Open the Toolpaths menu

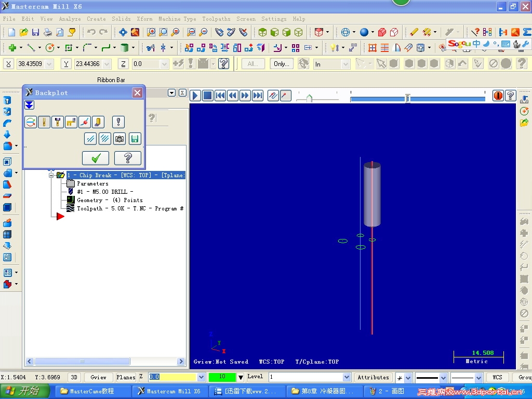tap(216, 19)
